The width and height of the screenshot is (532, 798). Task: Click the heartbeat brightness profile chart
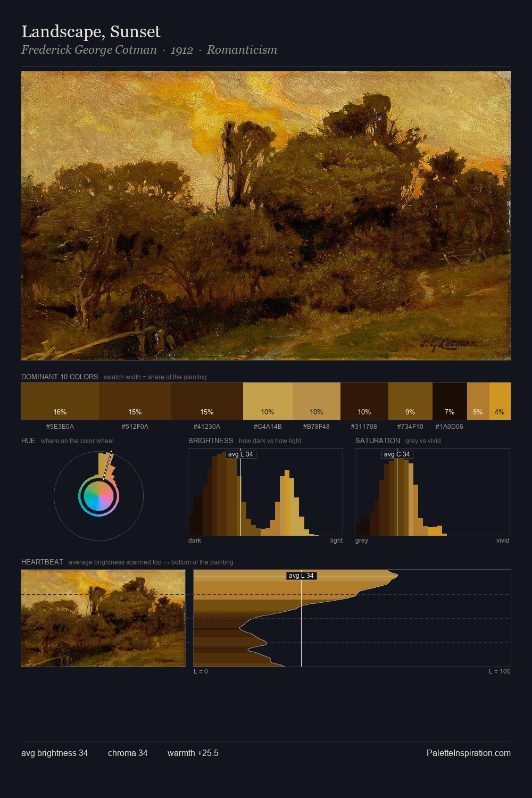tap(352, 618)
